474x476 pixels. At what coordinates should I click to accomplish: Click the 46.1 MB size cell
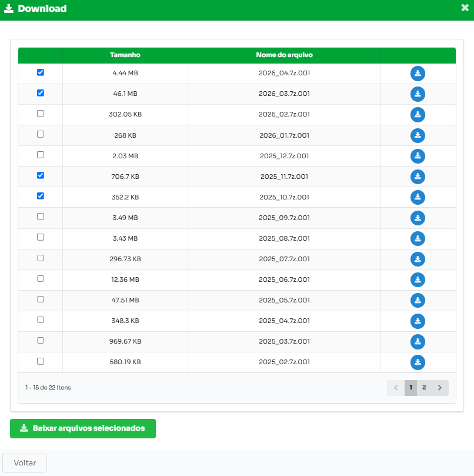[125, 94]
